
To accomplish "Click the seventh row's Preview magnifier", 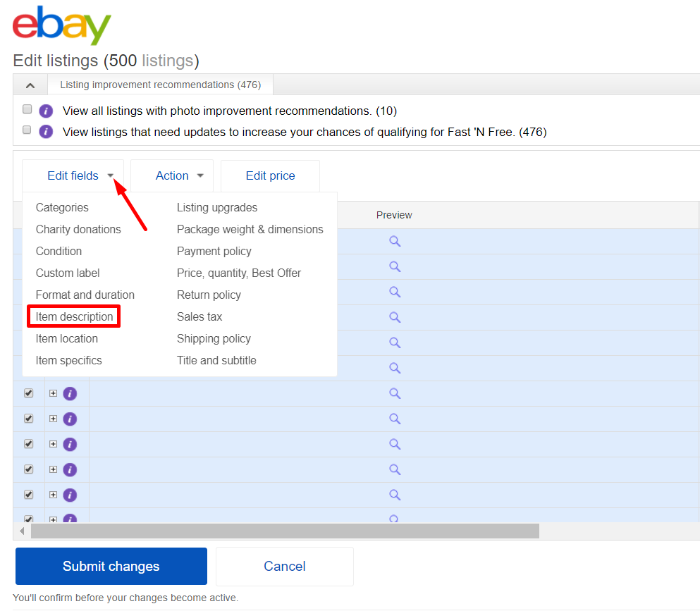I will [395, 394].
